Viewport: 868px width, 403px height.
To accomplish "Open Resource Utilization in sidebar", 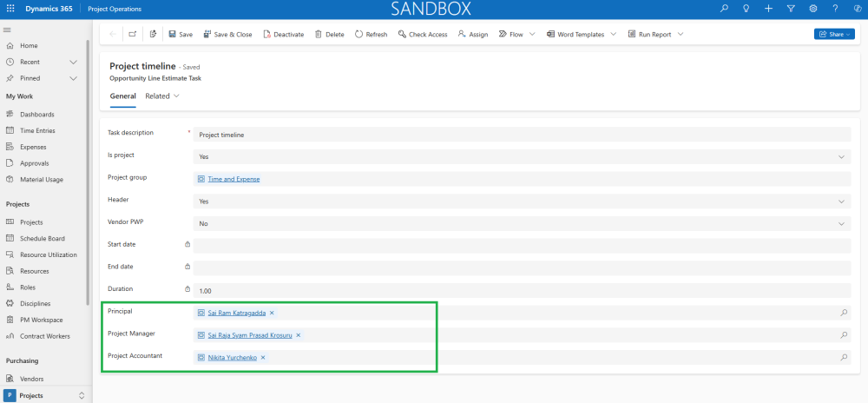I will tap(48, 255).
